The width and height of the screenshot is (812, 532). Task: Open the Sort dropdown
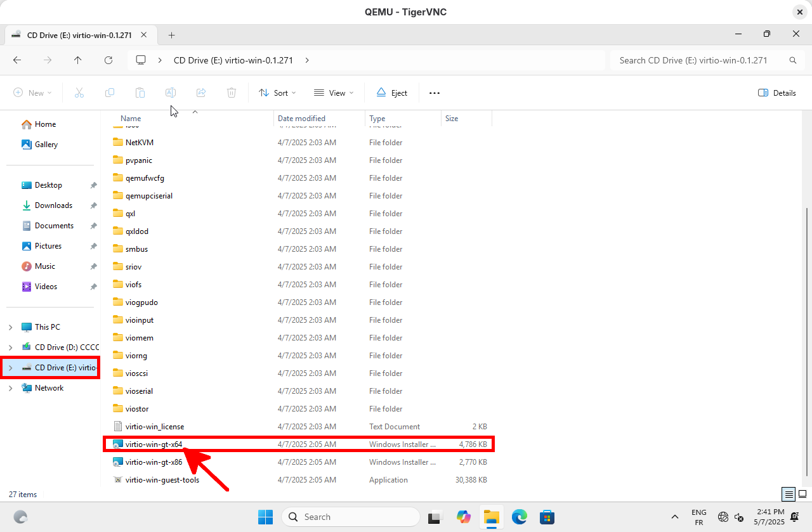(277, 93)
